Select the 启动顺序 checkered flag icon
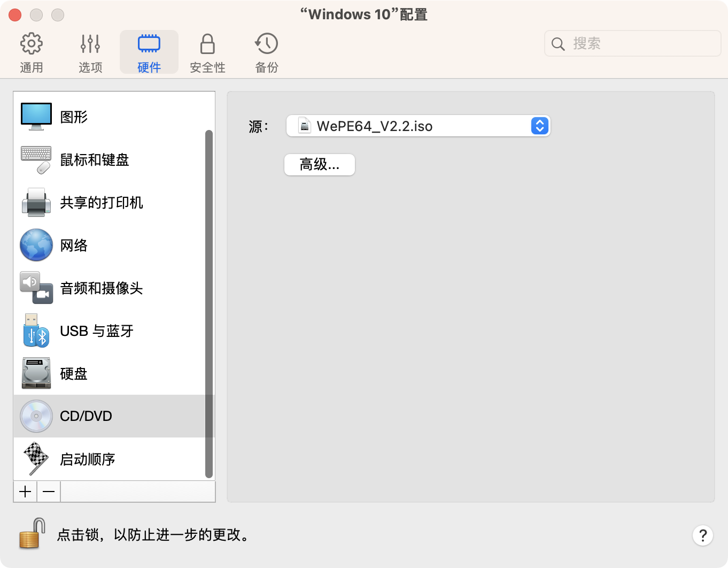The image size is (728, 568). (x=36, y=459)
